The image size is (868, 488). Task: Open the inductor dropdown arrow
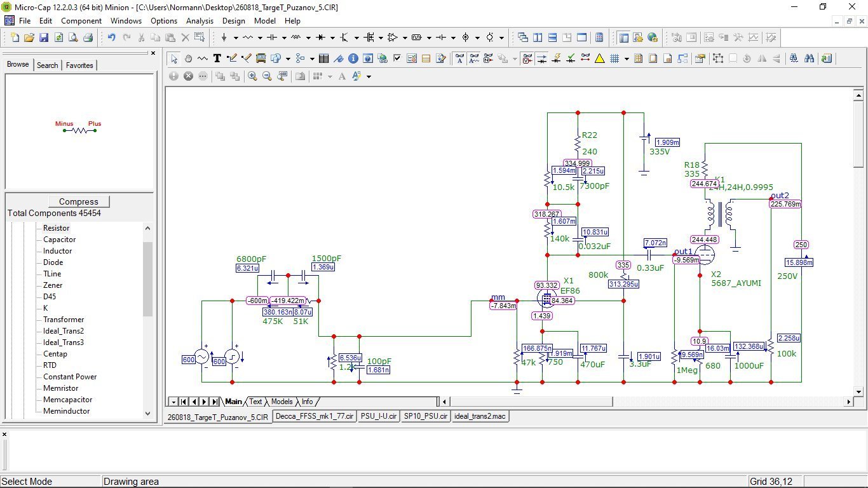(x=308, y=37)
